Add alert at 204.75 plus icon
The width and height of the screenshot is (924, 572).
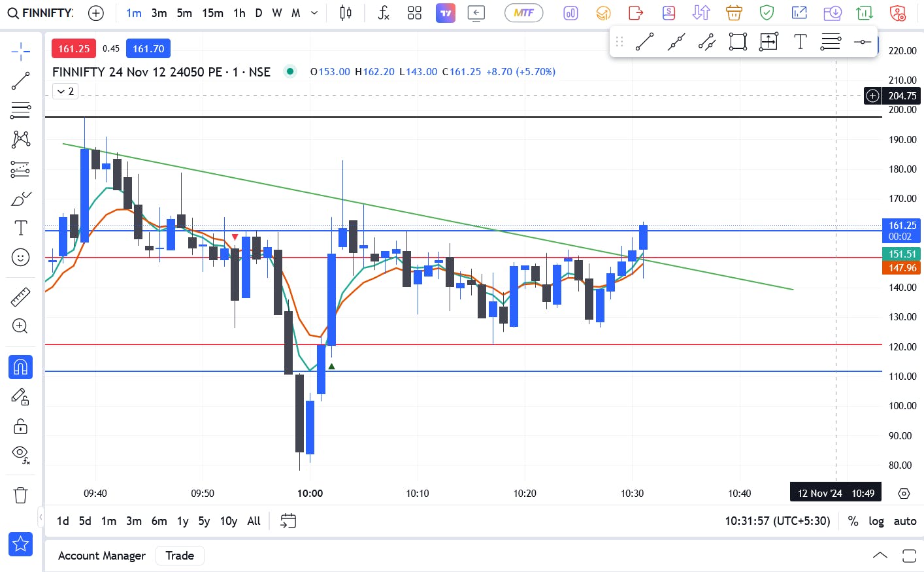point(873,96)
